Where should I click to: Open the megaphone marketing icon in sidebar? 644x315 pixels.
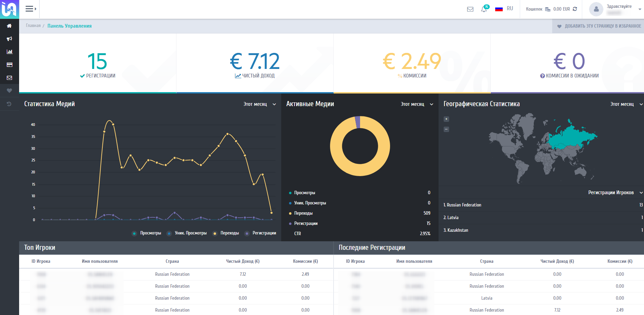click(x=9, y=39)
